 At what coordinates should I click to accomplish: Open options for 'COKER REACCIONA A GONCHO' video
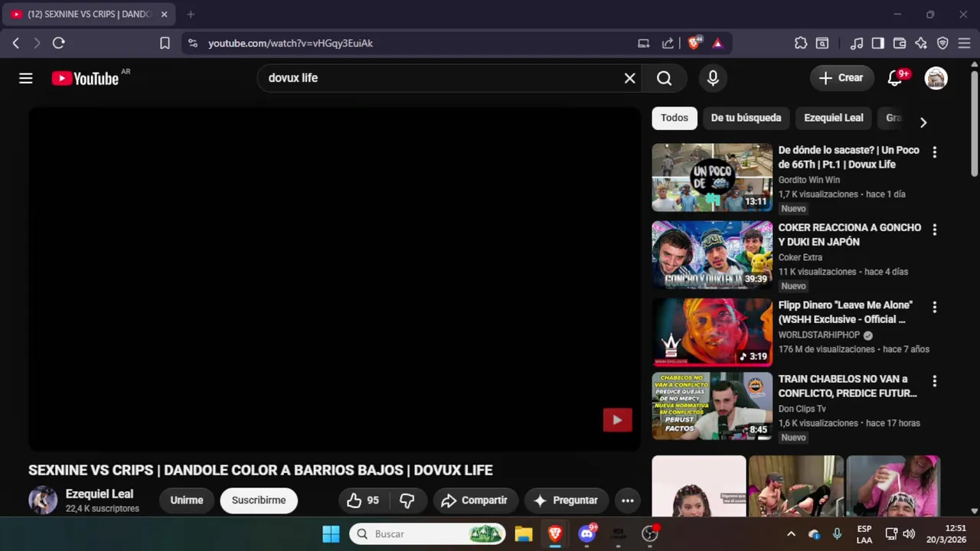(934, 230)
